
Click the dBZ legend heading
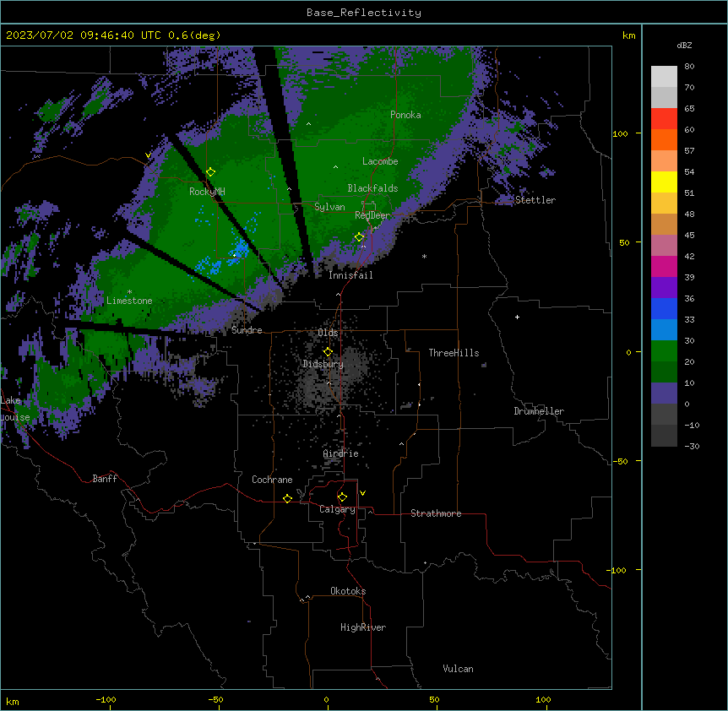(x=684, y=46)
